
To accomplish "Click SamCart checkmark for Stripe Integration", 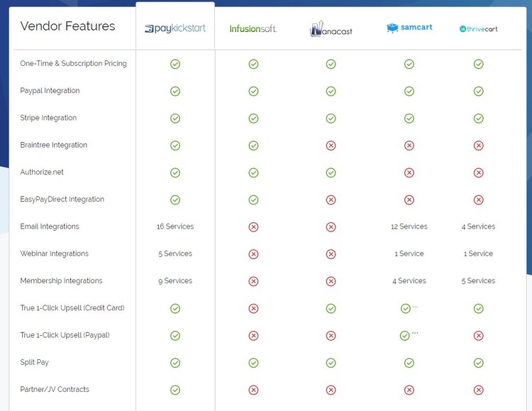I will [409, 119].
